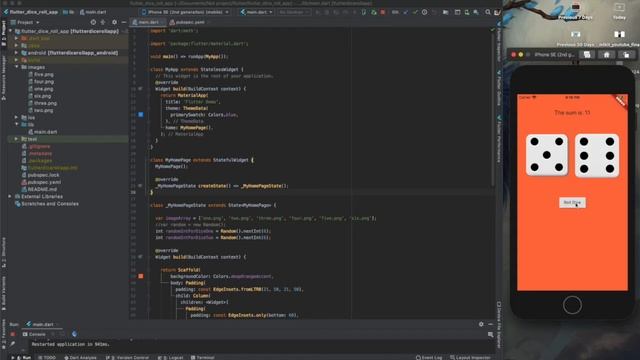This screenshot has height=360, width=640.
Task: Click the VCS commit checkmark icon
Action: (x=415, y=12)
